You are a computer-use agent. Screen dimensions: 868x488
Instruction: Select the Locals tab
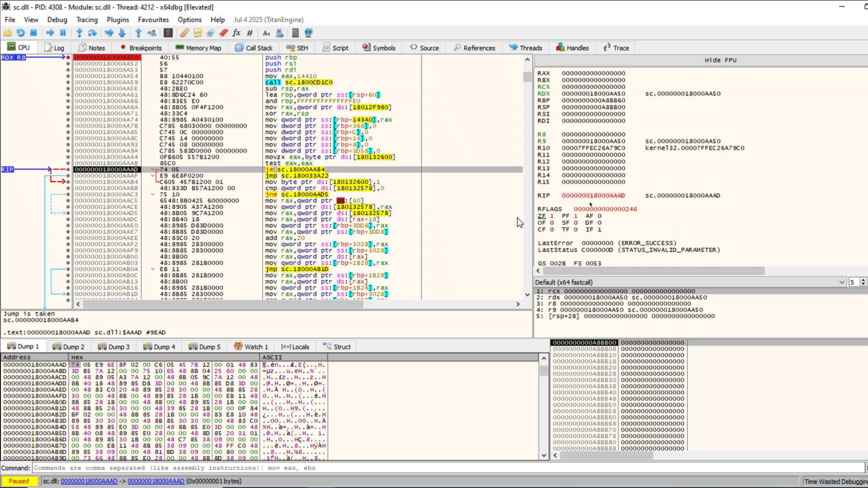pos(295,347)
